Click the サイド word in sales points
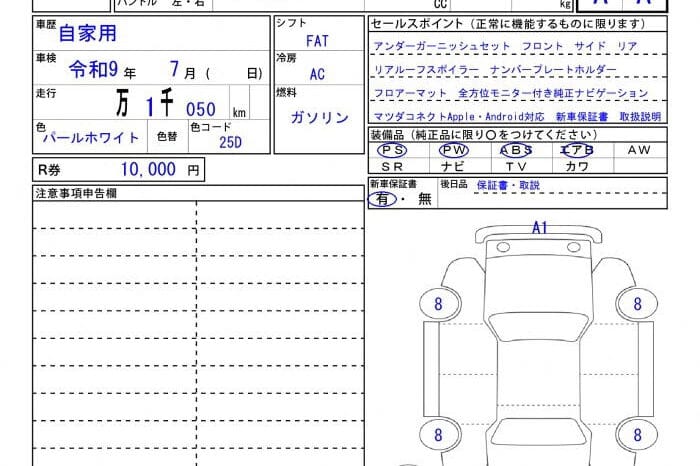 pyautogui.click(x=590, y=46)
